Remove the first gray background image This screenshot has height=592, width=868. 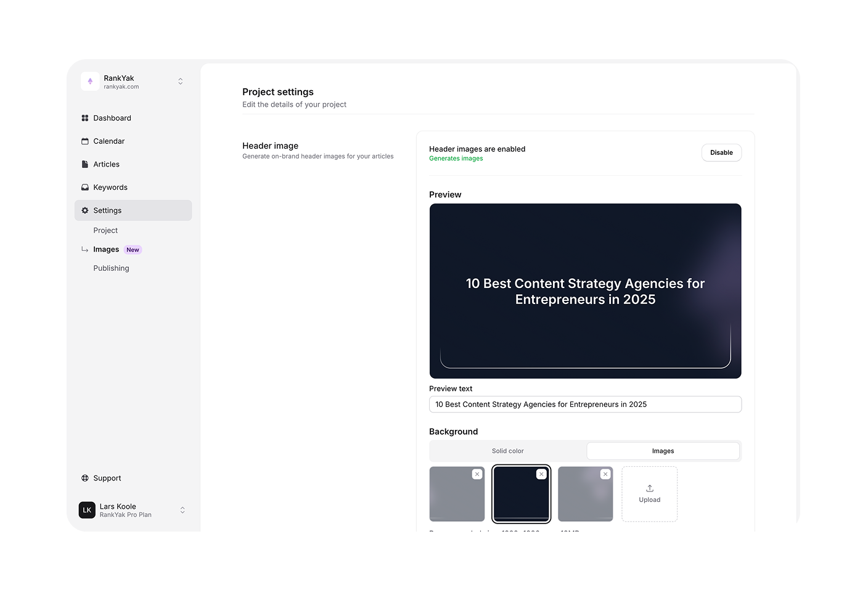[x=477, y=474]
